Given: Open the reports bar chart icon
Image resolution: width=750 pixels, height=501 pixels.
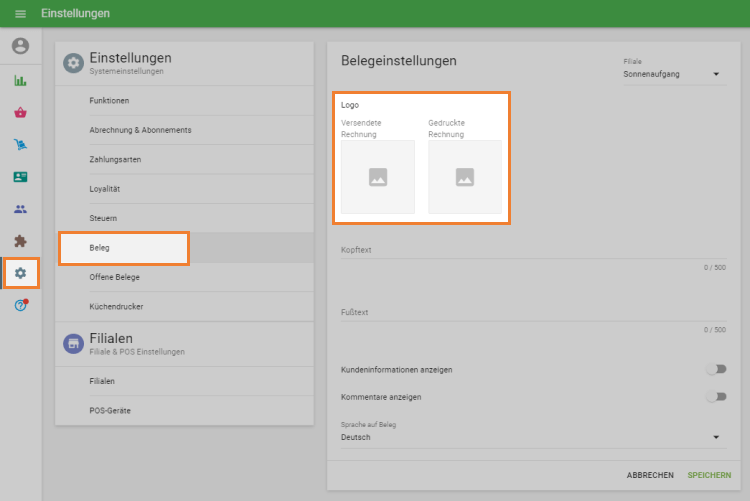Looking at the screenshot, I should [20, 81].
